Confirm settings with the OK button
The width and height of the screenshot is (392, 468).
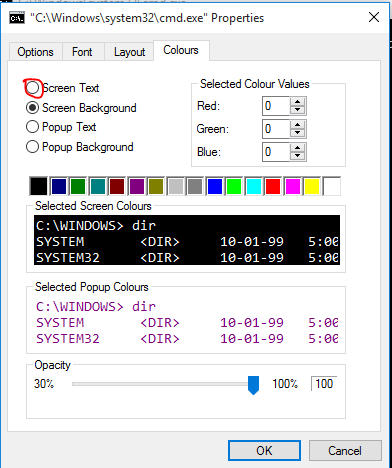pos(264,451)
